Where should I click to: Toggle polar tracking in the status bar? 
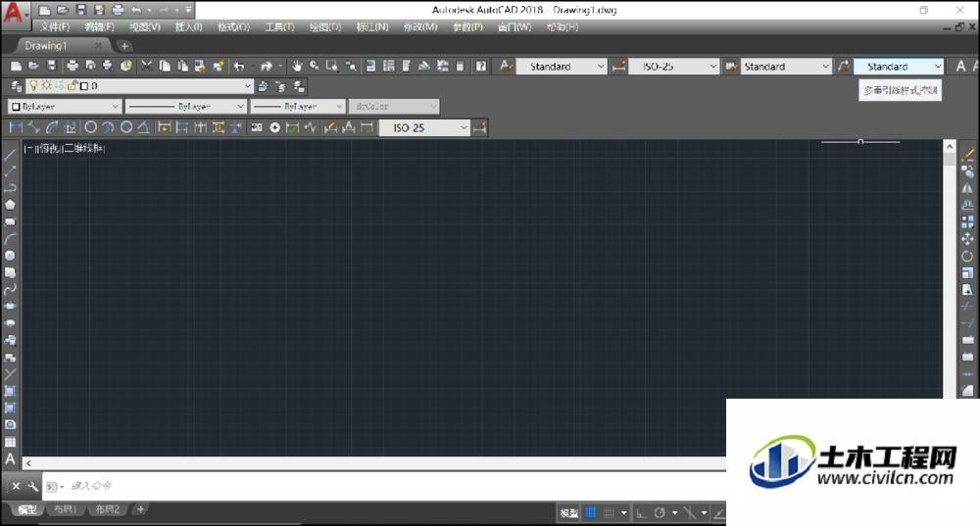click(x=660, y=513)
